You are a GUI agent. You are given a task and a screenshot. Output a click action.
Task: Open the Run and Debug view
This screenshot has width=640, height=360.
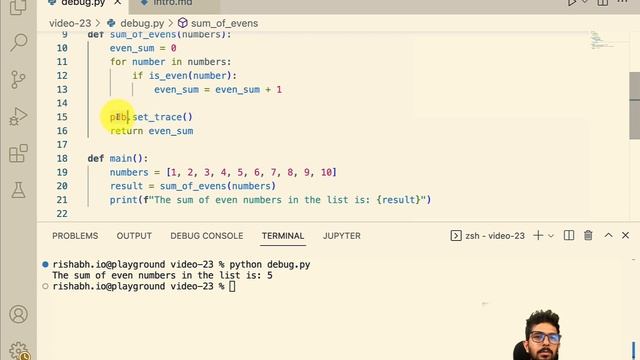[18, 116]
